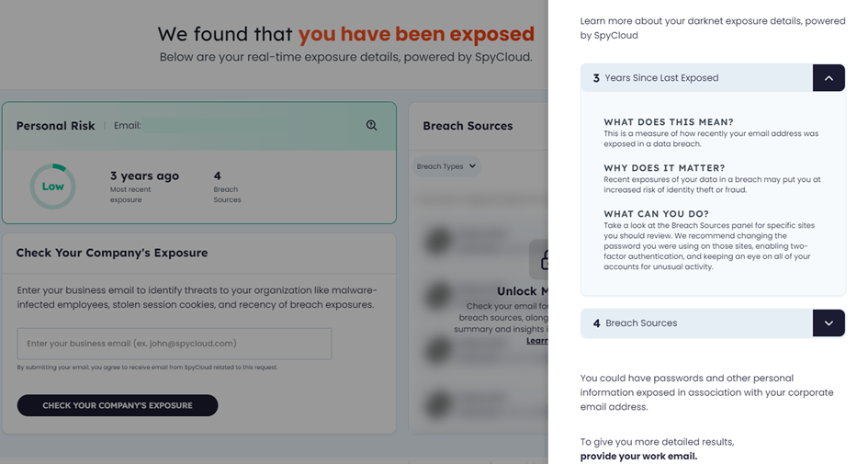Click the business email input field

pos(175,344)
